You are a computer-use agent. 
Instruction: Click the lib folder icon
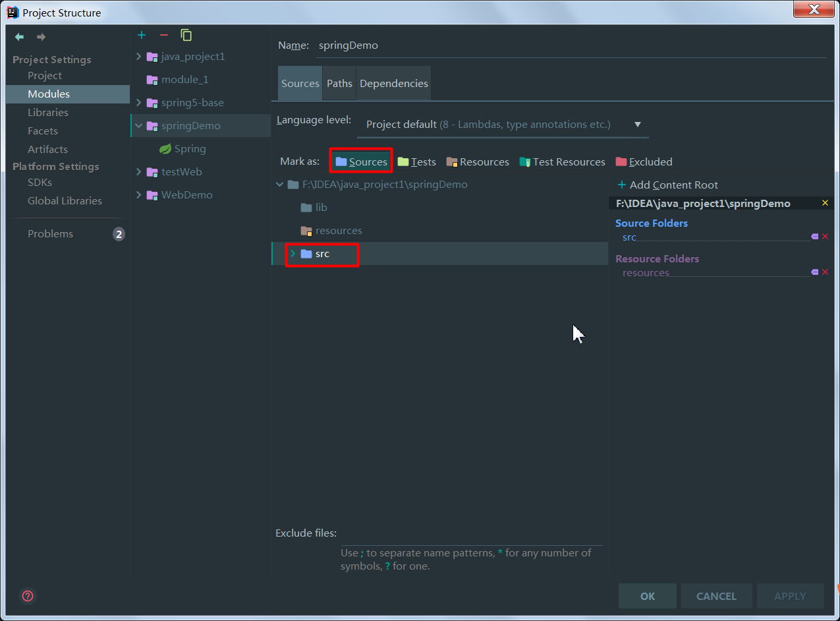point(306,208)
